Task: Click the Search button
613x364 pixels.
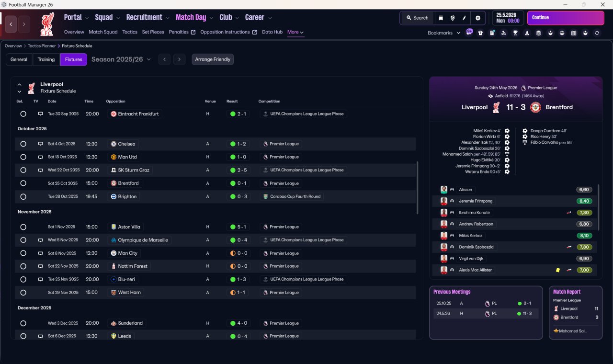Action: pyautogui.click(x=417, y=18)
